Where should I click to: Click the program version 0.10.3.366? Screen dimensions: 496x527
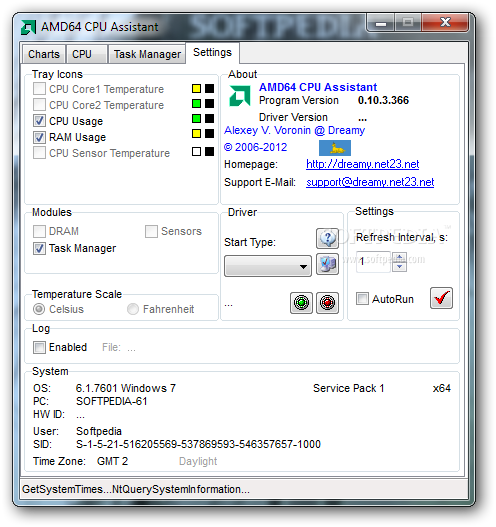click(383, 100)
